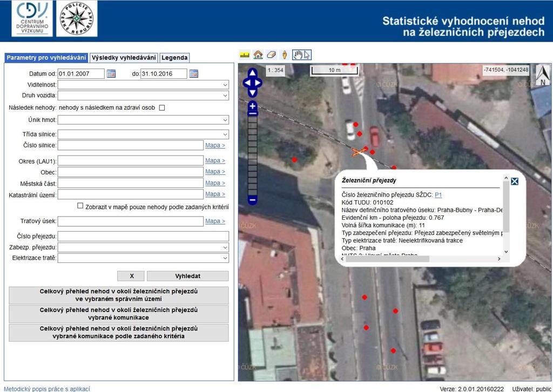553x392 pixels.
Task: Pan the map east with right arrow
Action: pyautogui.click(x=258, y=83)
